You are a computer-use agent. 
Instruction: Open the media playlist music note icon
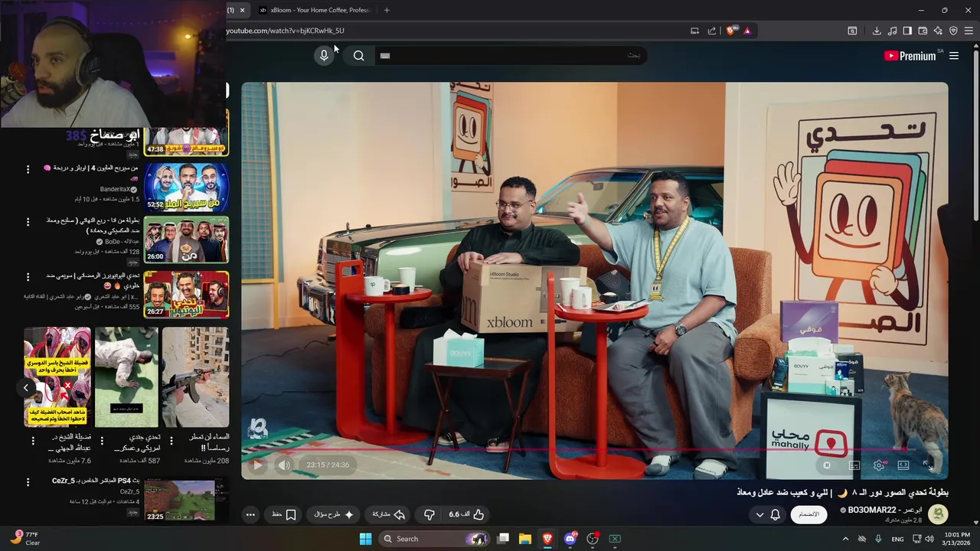pyautogui.click(x=892, y=31)
